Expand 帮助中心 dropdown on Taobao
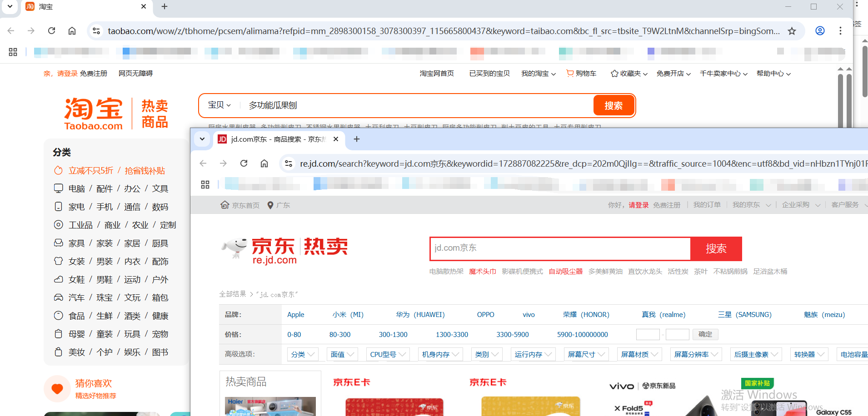The image size is (868, 416). point(773,73)
